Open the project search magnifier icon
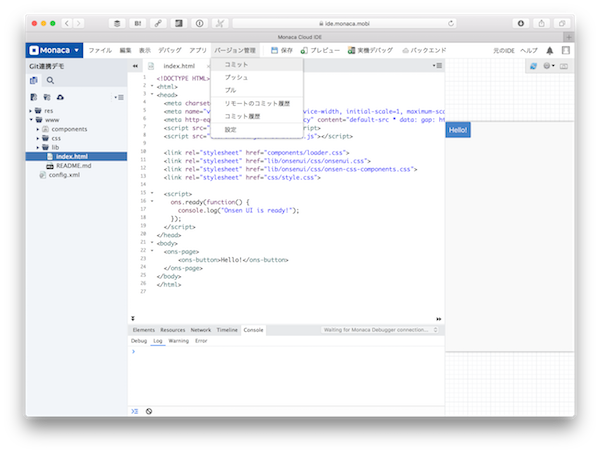 click(50, 80)
